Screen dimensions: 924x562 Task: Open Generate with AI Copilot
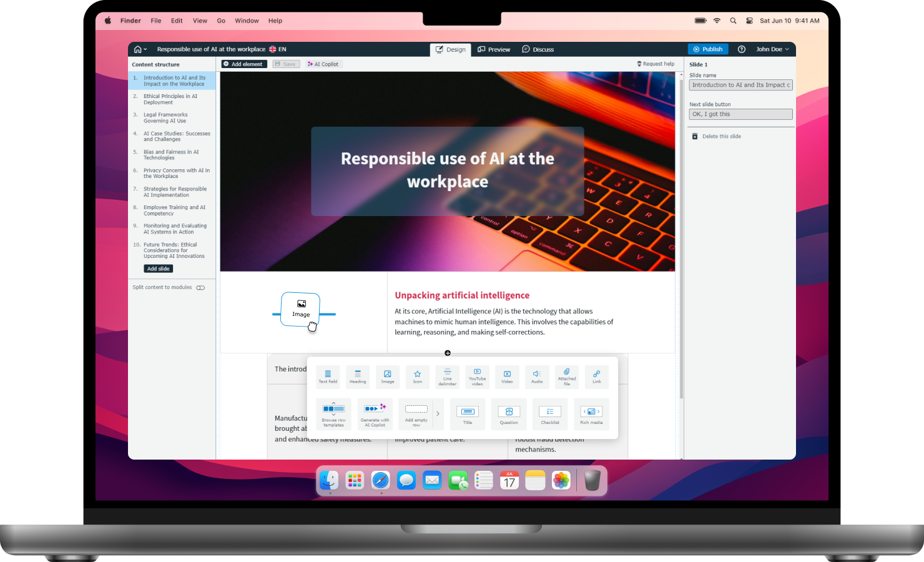[375, 414]
